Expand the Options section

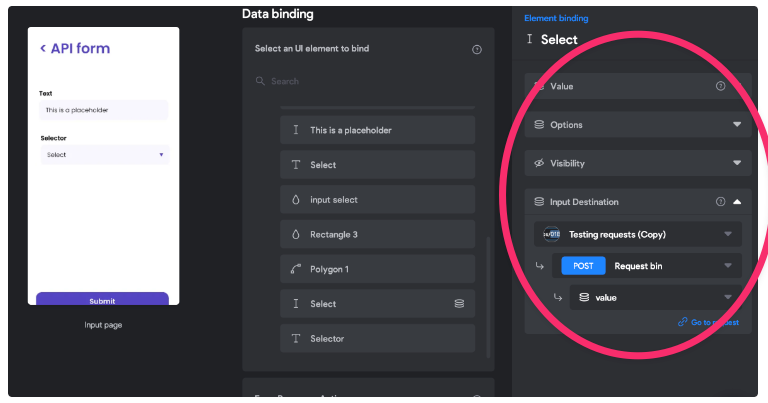point(737,124)
